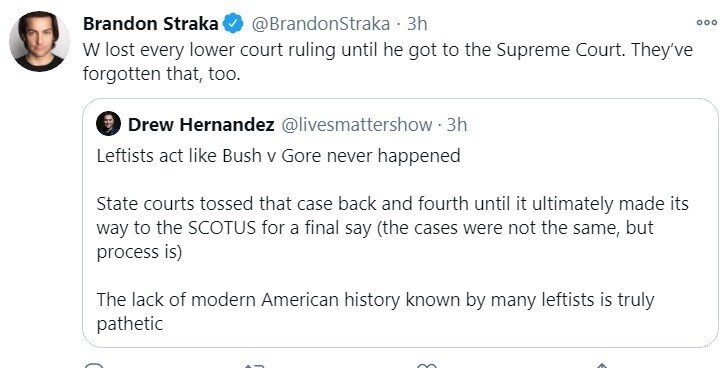Screen dimensions: 723x368
Task: Click the 'lack of modern American history' paragraph
Action: click(x=375, y=312)
